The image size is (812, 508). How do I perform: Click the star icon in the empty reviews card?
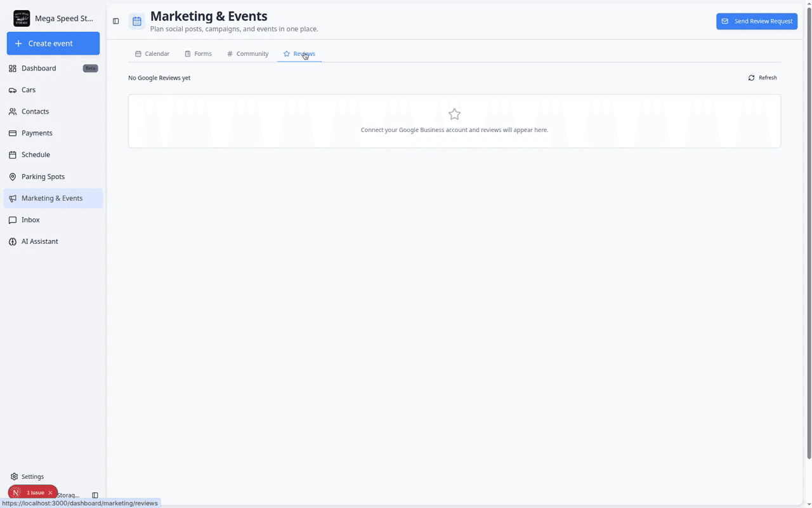[454, 114]
